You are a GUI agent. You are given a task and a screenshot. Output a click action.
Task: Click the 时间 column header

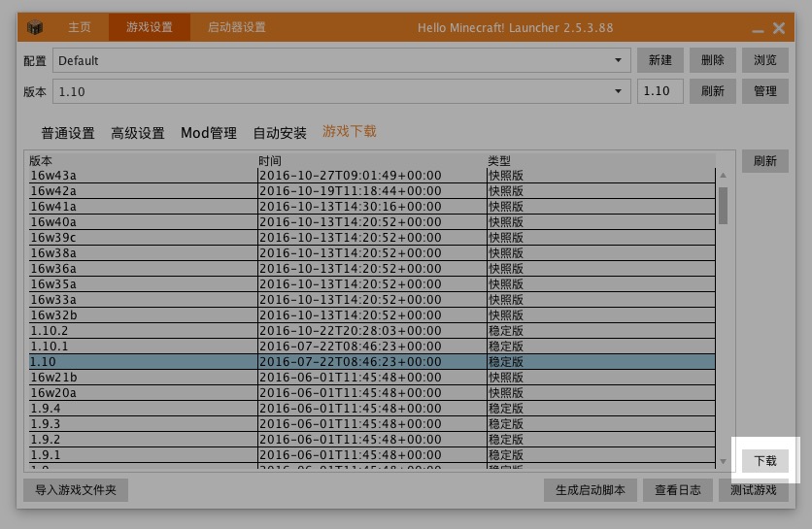tap(372, 160)
